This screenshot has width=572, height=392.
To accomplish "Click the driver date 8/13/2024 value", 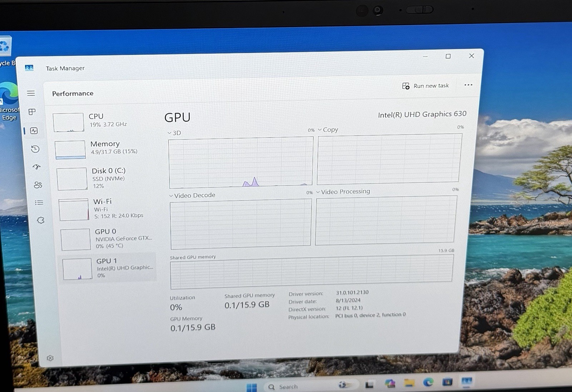I will point(348,300).
